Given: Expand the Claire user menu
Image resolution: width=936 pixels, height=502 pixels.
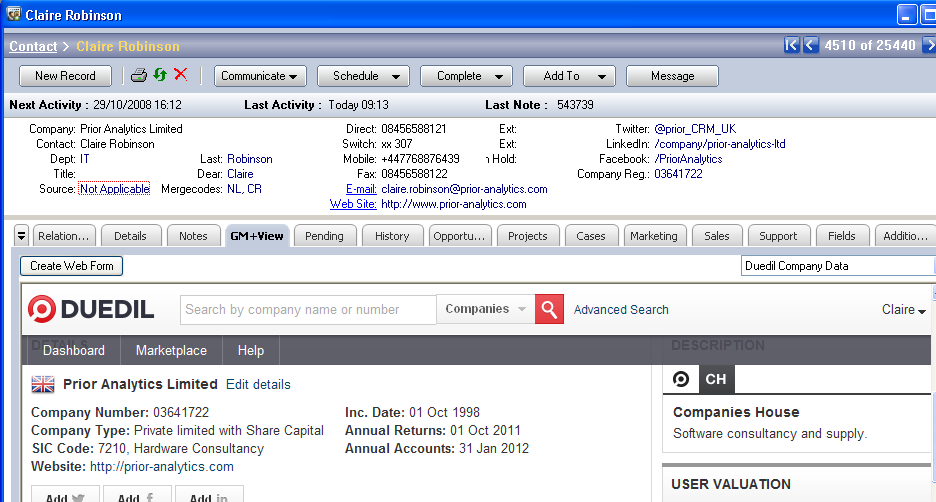Looking at the screenshot, I should coord(903,310).
